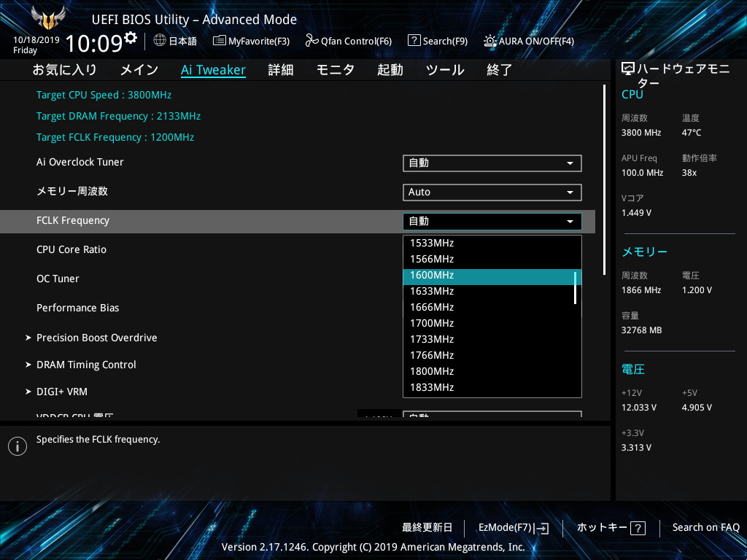Click the 47°C CPU temperature value
This screenshot has width=747, height=560.
pos(692,133)
